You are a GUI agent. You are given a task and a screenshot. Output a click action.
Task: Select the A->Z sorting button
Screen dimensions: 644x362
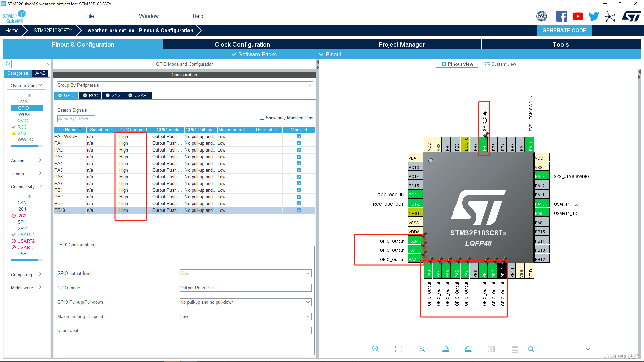coord(40,73)
